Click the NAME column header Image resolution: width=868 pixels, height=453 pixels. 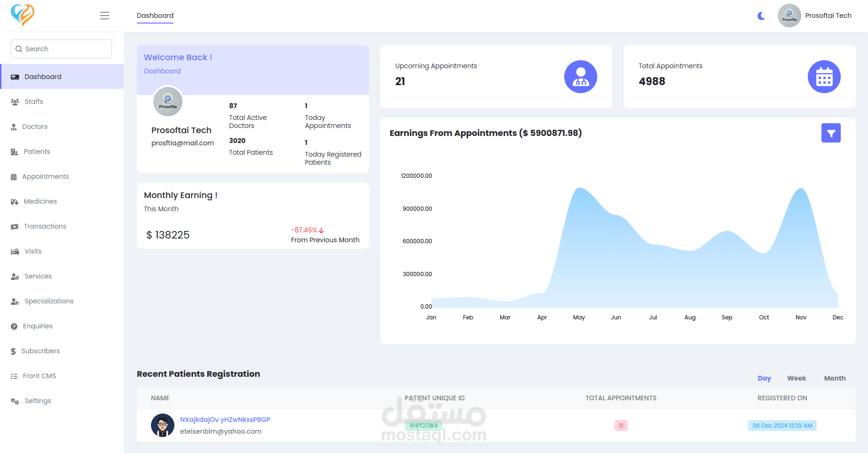160,398
